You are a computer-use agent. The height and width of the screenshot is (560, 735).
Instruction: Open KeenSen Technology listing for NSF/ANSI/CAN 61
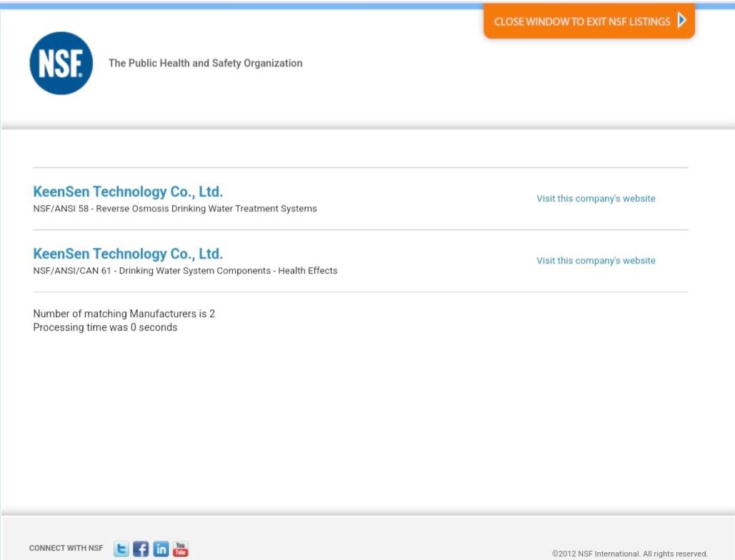(x=128, y=254)
